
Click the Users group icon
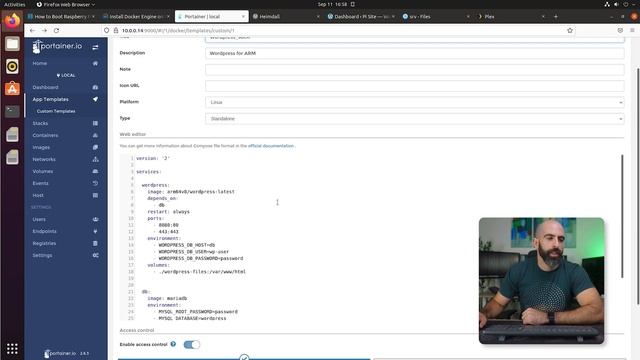(95, 219)
